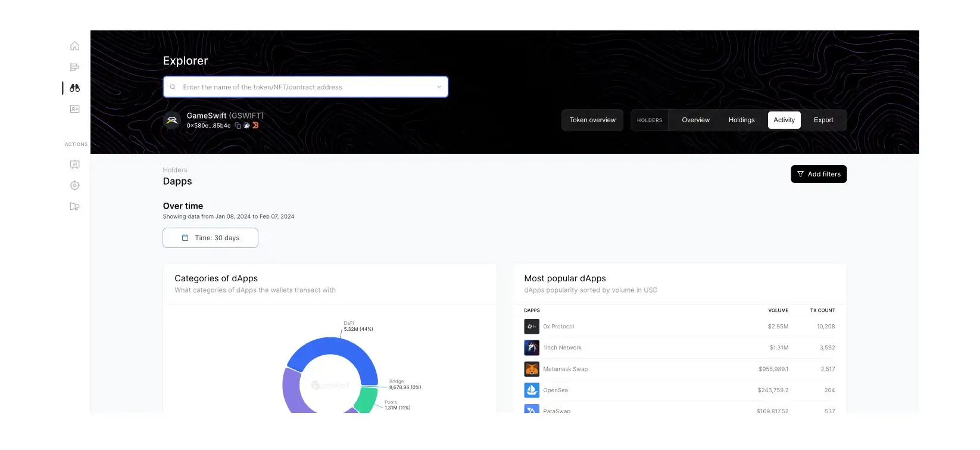Open the Time: 30 days selector
The width and height of the screenshot is (980, 450).
pyautogui.click(x=210, y=238)
